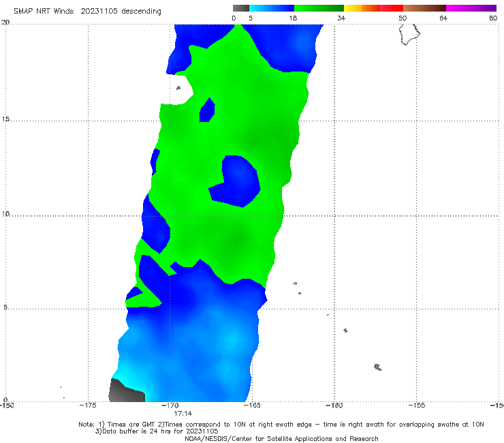Click the longitude label '-165'
This screenshot has height=443, width=504.
point(252,405)
